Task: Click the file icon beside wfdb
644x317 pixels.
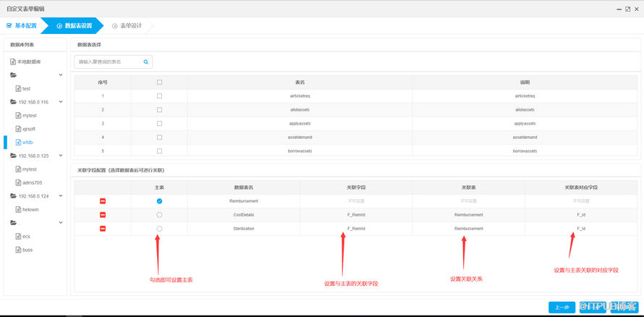Action: (x=18, y=142)
